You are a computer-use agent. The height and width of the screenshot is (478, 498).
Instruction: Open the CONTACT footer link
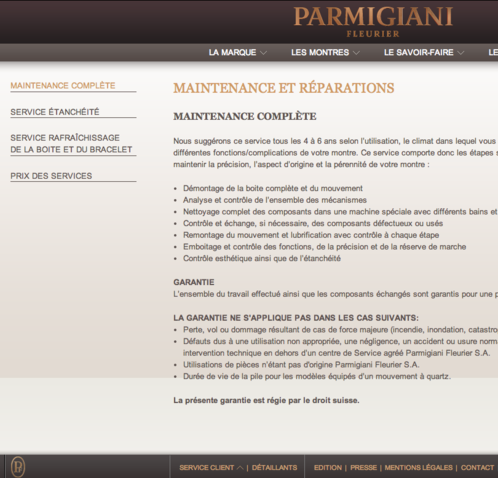click(477, 468)
